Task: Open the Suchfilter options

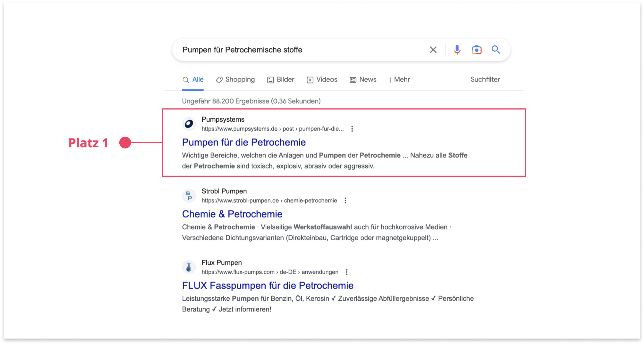Action: pos(485,79)
